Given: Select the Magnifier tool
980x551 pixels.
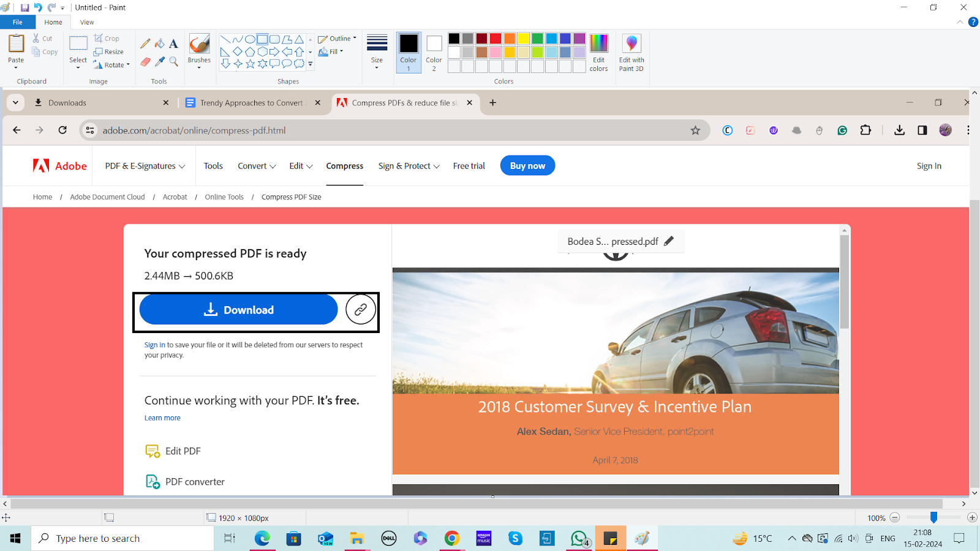Looking at the screenshot, I should click(x=173, y=62).
